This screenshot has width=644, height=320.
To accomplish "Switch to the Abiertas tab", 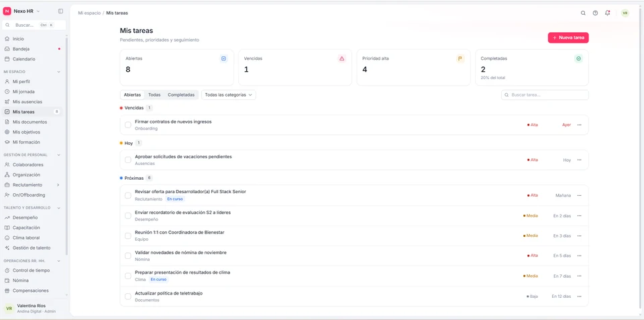I will click(132, 95).
